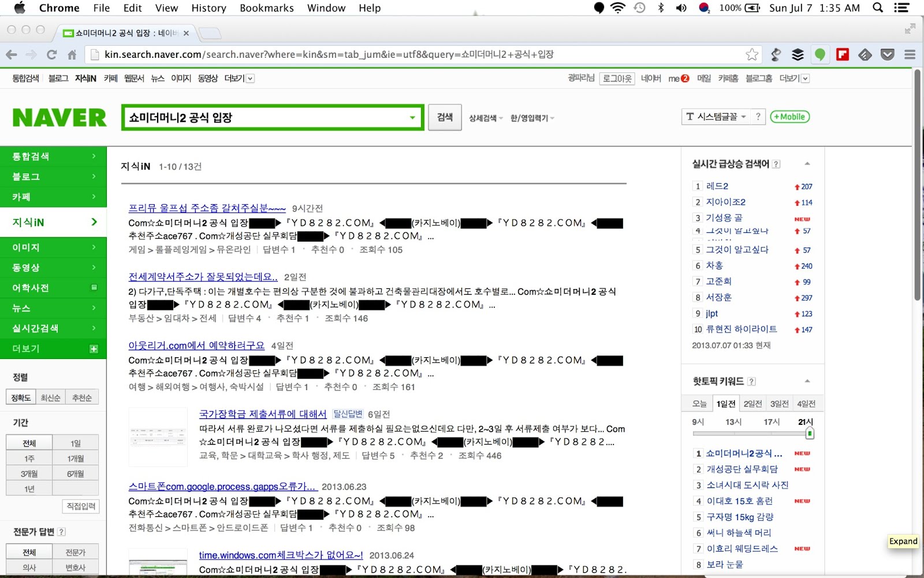Click the help question mark next to 시스템글꼴
The image size is (924, 578).
758,117
